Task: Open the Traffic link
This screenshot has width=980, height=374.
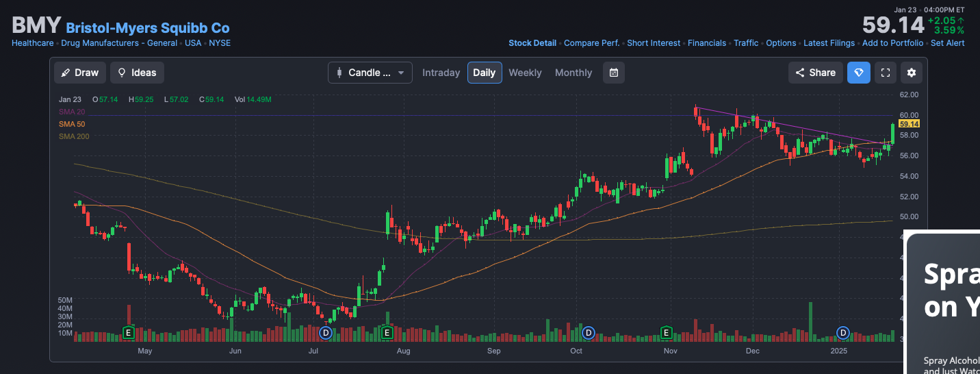Action: point(746,43)
